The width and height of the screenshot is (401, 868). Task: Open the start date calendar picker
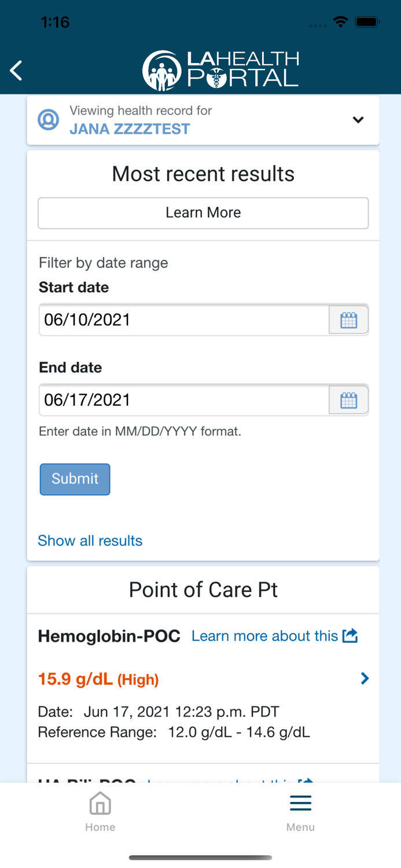click(x=348, y=319)
